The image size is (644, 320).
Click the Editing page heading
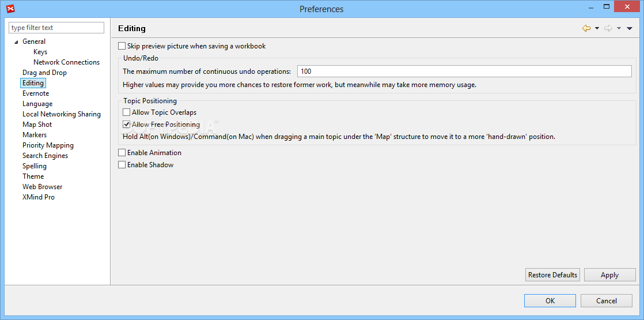[132, 28]
